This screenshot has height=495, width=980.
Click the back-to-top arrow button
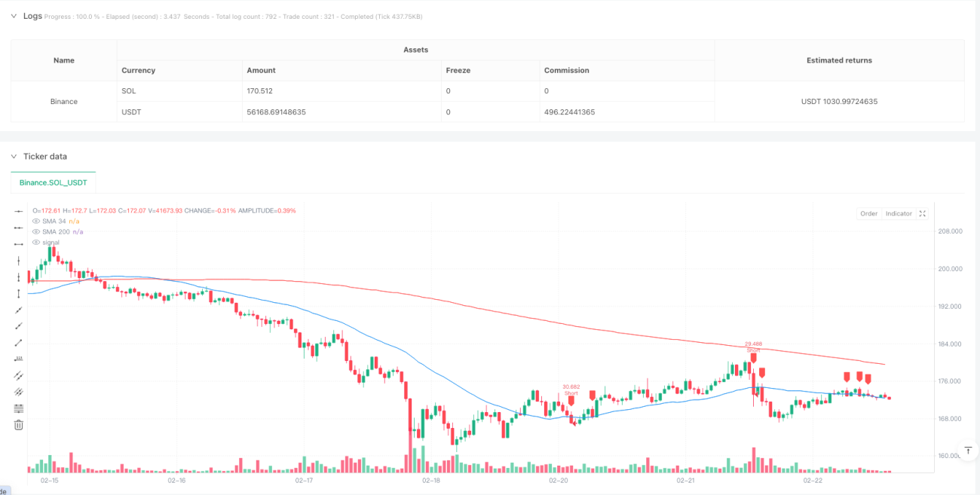[967, 451]
